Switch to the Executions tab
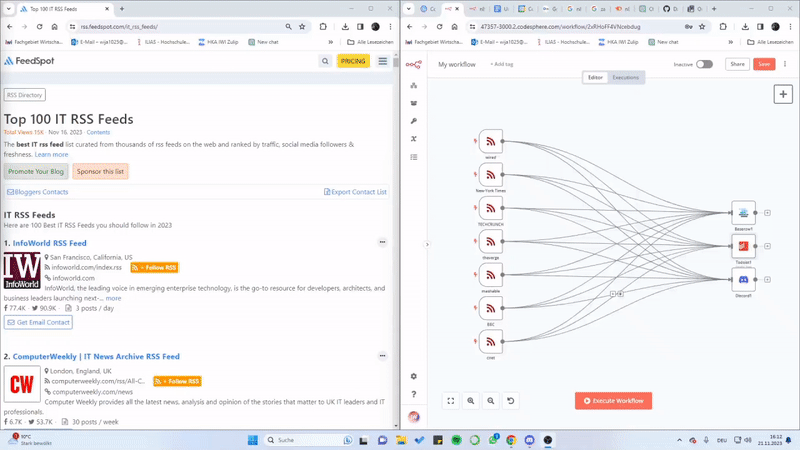This screenshot has height=450, width=800. (626, 78)
